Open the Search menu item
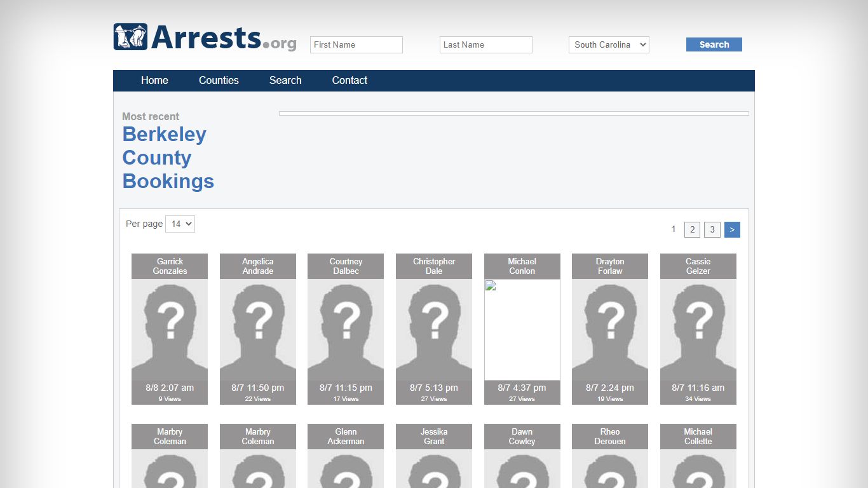The width and height of the screenshot is (868, 488). coord(285,80)
